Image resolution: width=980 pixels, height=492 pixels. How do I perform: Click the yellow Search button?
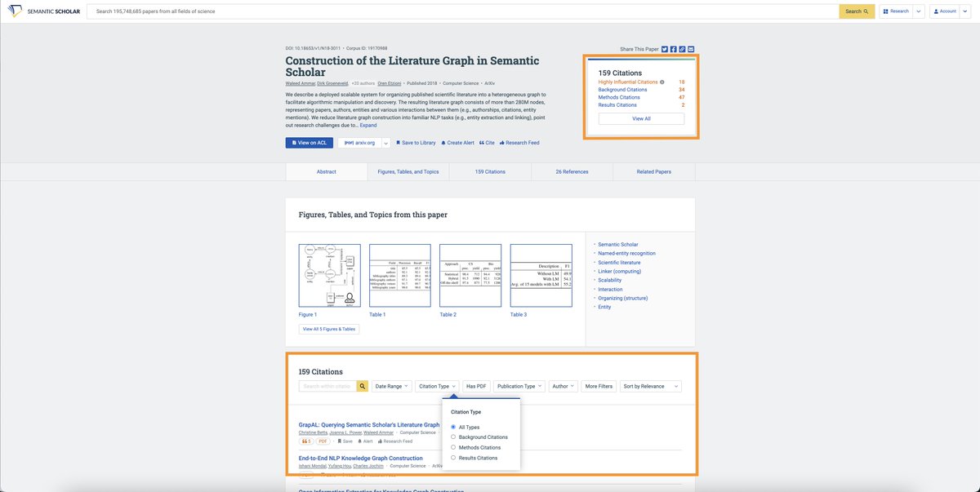(x=857, y=11)
